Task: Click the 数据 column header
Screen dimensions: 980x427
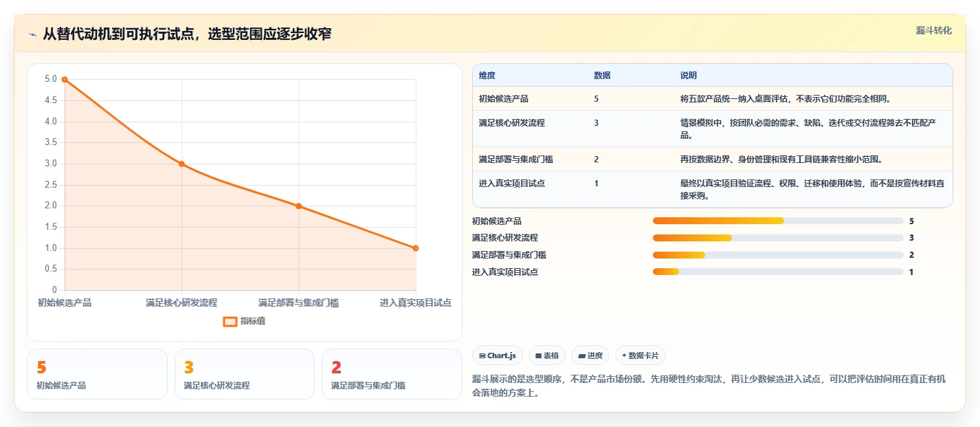Action: coord(602,75)
